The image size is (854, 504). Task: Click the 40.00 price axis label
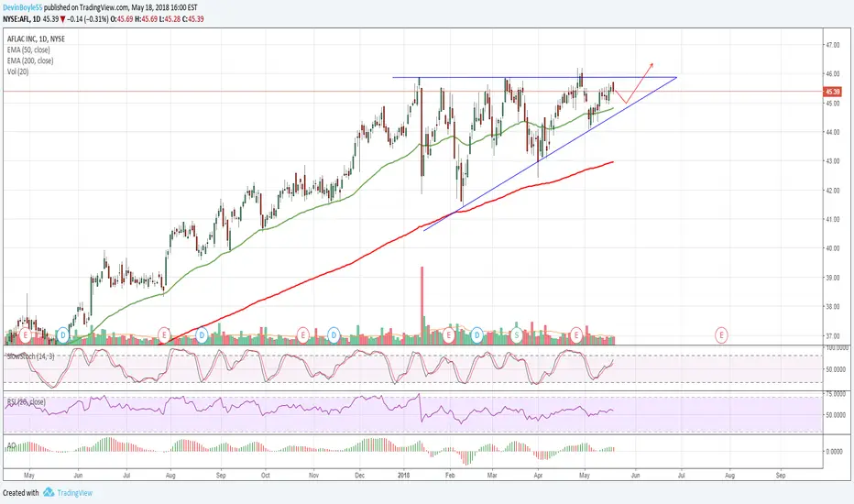pyautogui.click(x=832, y=248)
